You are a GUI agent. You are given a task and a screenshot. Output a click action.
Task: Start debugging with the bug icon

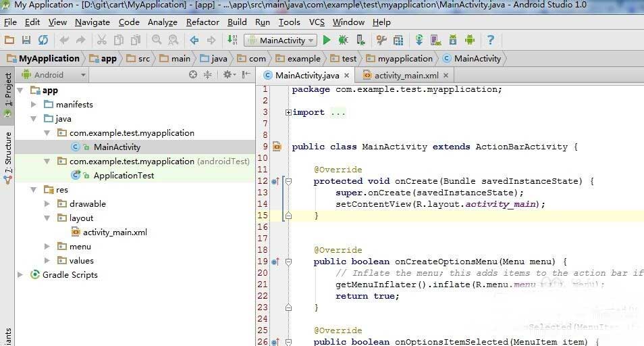click(x=344, y=40)
